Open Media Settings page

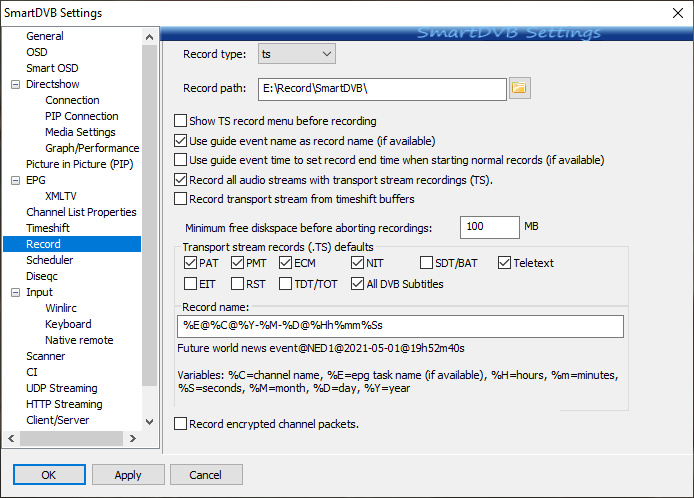point(80,132)
